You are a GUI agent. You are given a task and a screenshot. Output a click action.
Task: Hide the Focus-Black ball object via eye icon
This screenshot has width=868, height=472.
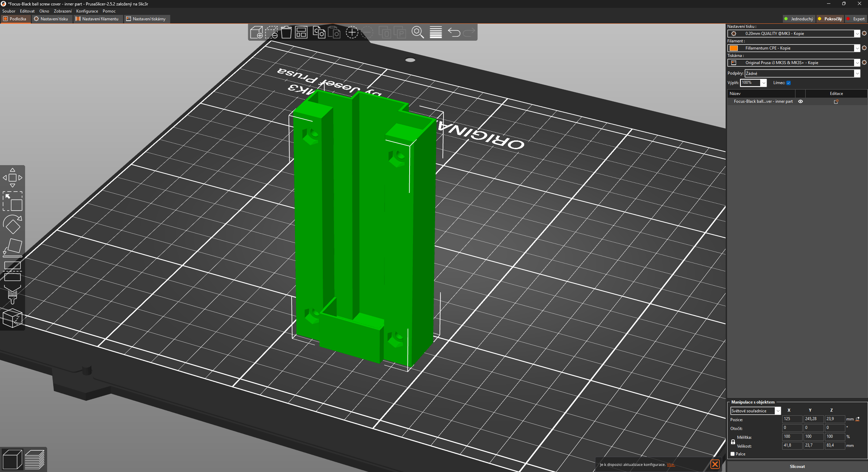click(x=801, y=101)
